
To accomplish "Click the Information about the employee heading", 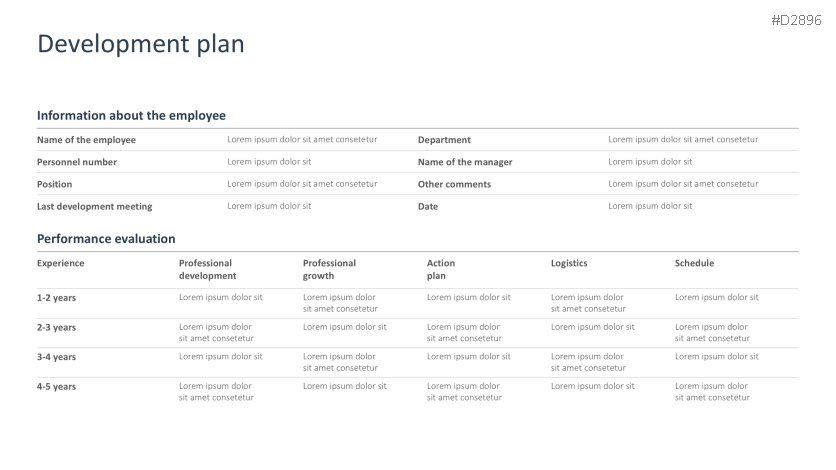I will click(131, 116).
